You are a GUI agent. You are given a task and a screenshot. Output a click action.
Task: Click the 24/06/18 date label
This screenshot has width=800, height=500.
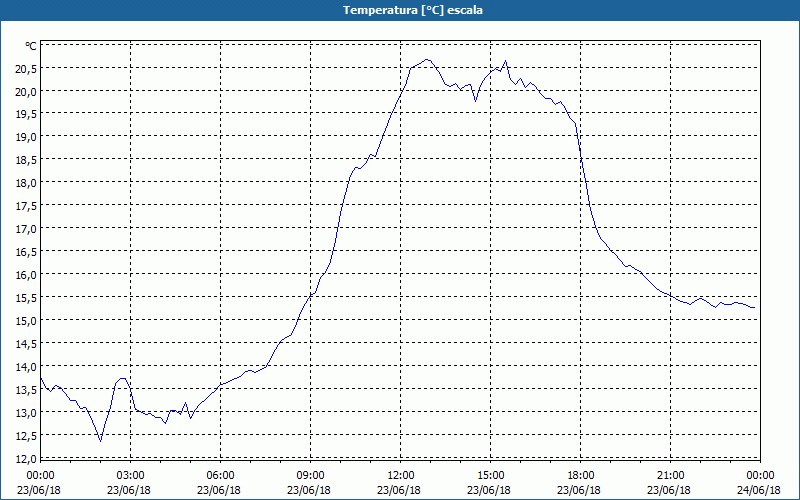tap(759, 490)
